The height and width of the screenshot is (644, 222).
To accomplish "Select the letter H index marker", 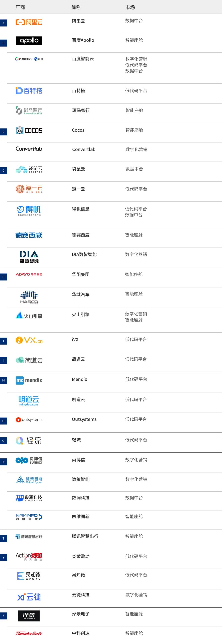I will point(3,277).
